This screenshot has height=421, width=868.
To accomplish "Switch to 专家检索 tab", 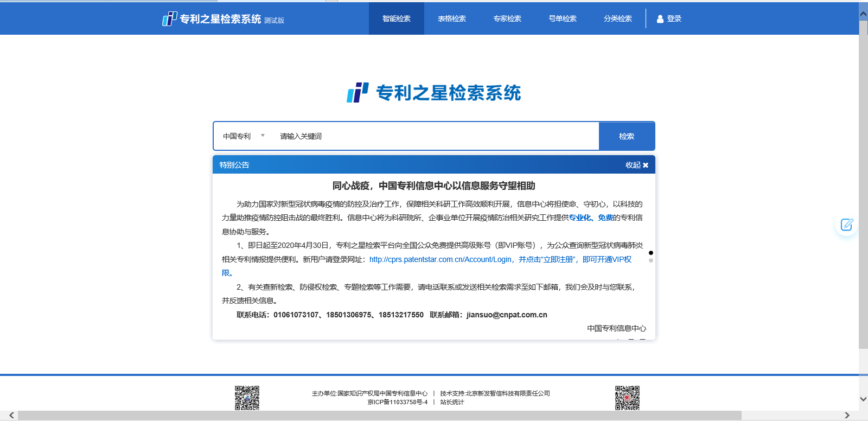I will coord(507,18).
